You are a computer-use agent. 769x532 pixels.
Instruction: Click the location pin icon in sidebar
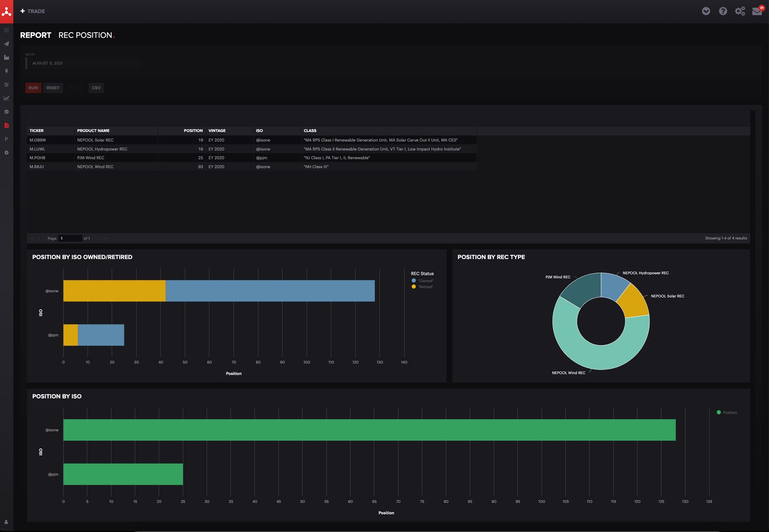(6, 71)
